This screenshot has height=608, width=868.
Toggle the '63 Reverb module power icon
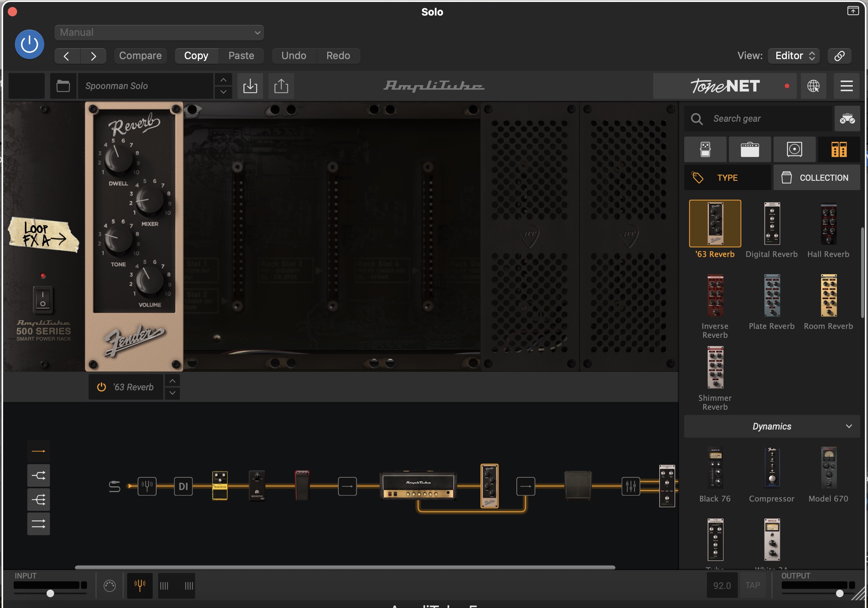tap(101, 387)
